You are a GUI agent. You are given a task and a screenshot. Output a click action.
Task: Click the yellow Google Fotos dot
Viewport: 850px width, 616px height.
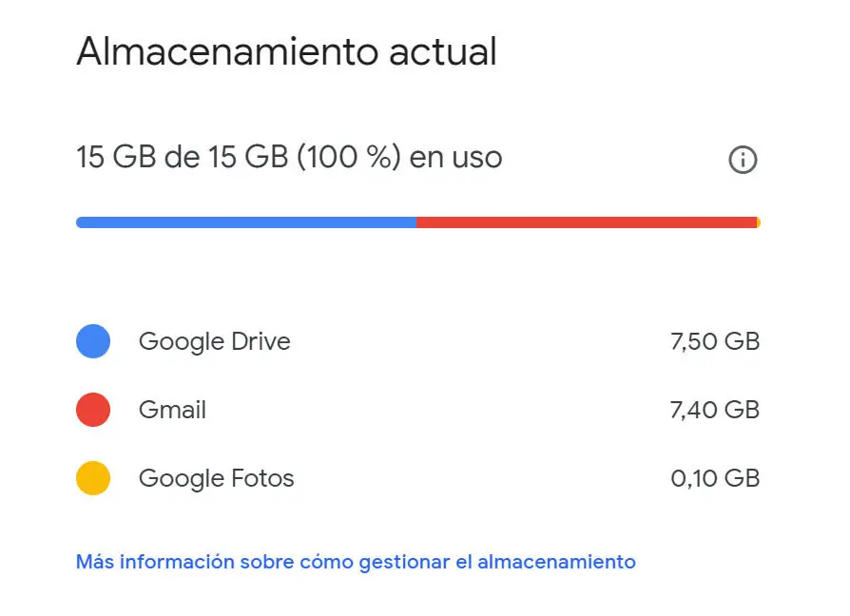pyautogui.click(x=93, y=478)
